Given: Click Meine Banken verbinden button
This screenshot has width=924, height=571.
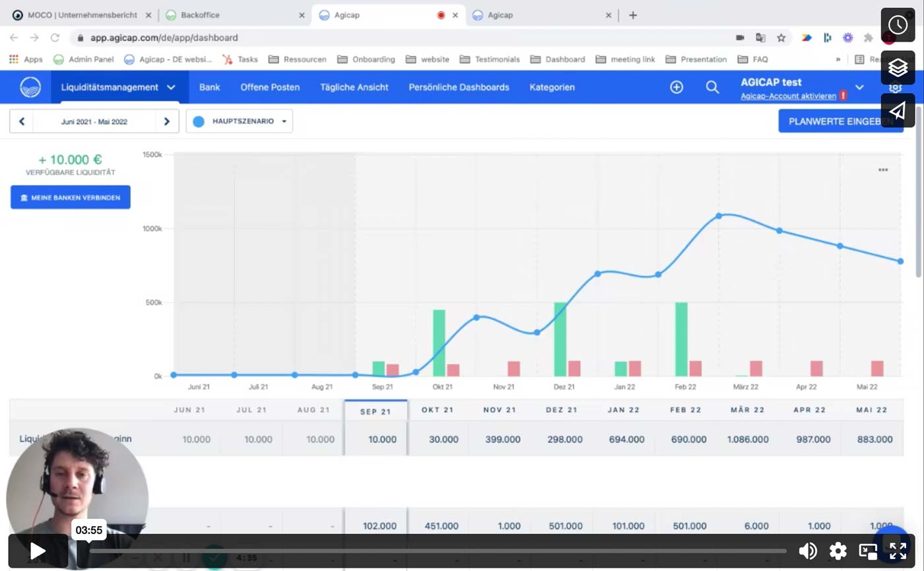Looking at the screenshot, I should pyautogui.click(x=71, y=197).
